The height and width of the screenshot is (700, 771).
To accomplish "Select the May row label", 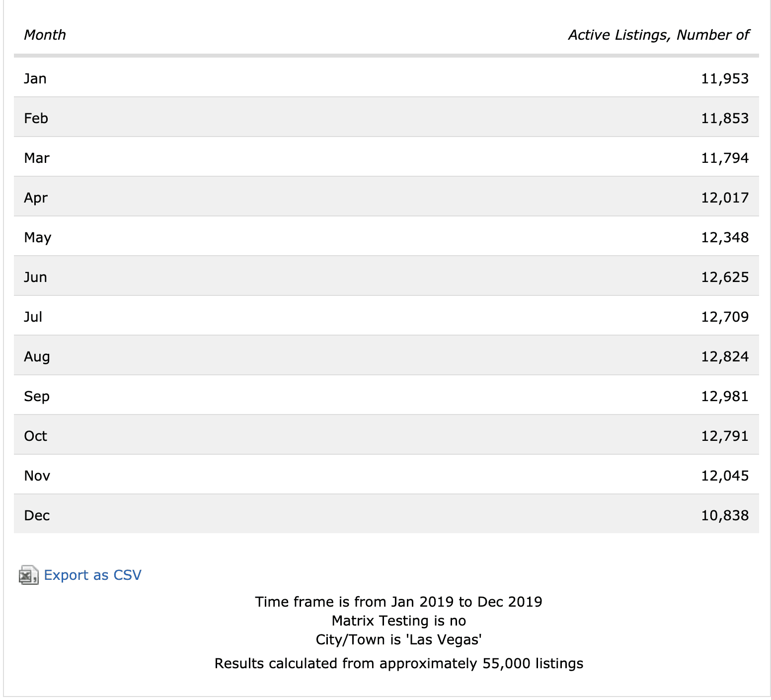I will [x=38, y=237].
